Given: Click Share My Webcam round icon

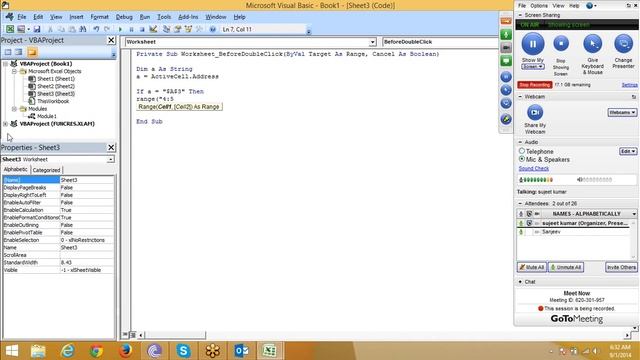Looking at the screenshot, I should click(x=535, y=112).
